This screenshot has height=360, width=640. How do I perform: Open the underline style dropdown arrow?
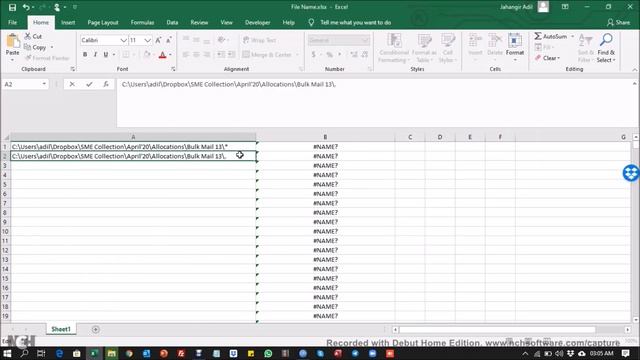[x=114, y=54]
